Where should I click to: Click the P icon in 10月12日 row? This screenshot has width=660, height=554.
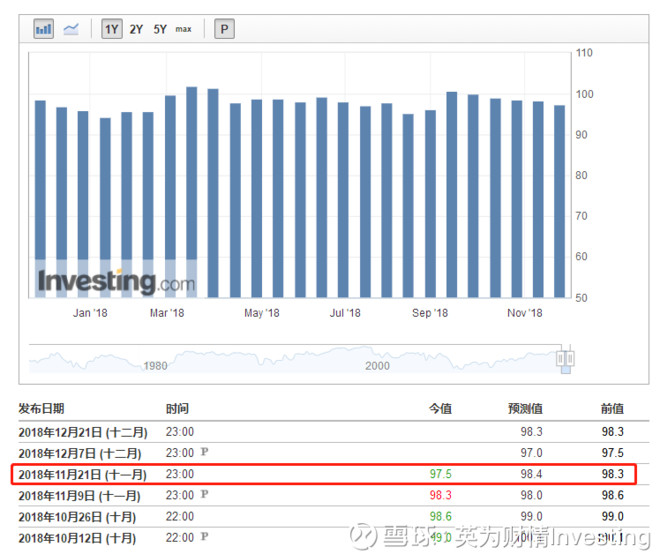coord(204,536)
